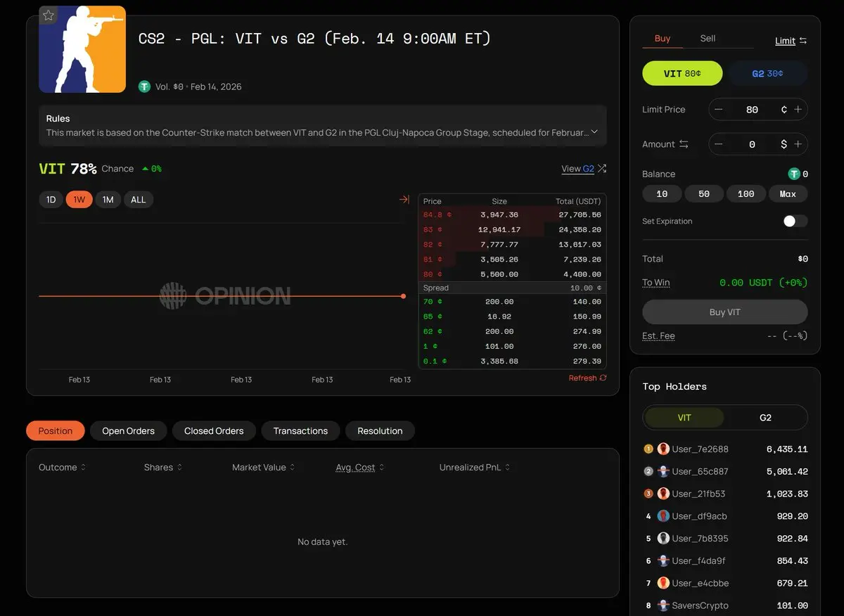The height and width of the screenshot is (616, 844).
Task: Click the 65 ¢ bid price row
Action: coord(512,316)
